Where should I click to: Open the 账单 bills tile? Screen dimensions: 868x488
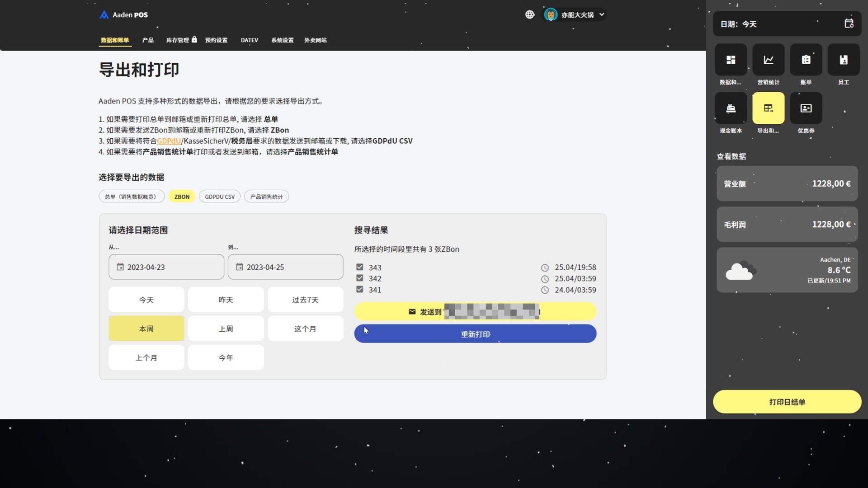tap(806, 60)
